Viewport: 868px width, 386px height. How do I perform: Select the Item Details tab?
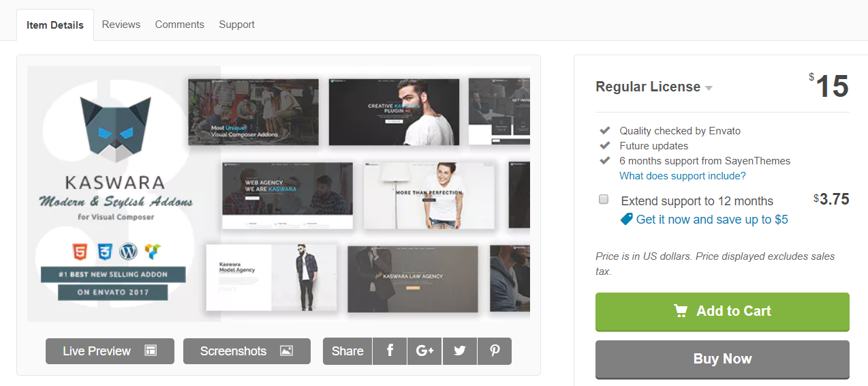pos(55,25)
